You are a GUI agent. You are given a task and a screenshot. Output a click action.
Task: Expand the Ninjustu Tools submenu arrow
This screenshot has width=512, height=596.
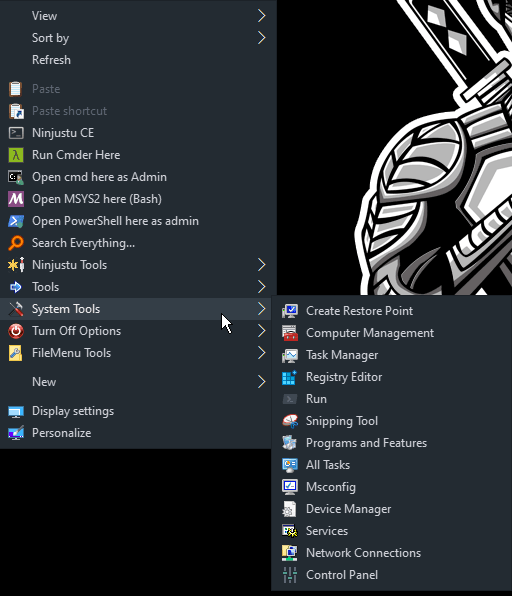[x=261, y=265]
